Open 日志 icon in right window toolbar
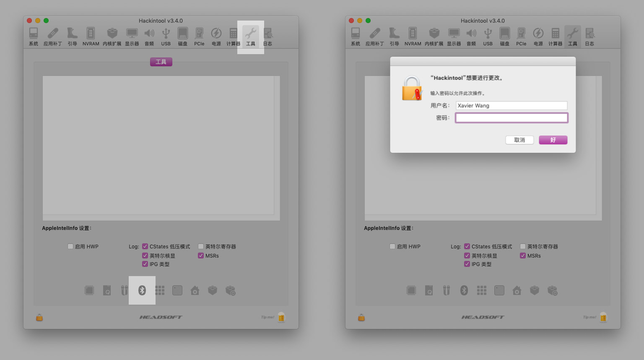Viewport: 644px width, 360px height. pyautogui.click(x=590, y=37)
